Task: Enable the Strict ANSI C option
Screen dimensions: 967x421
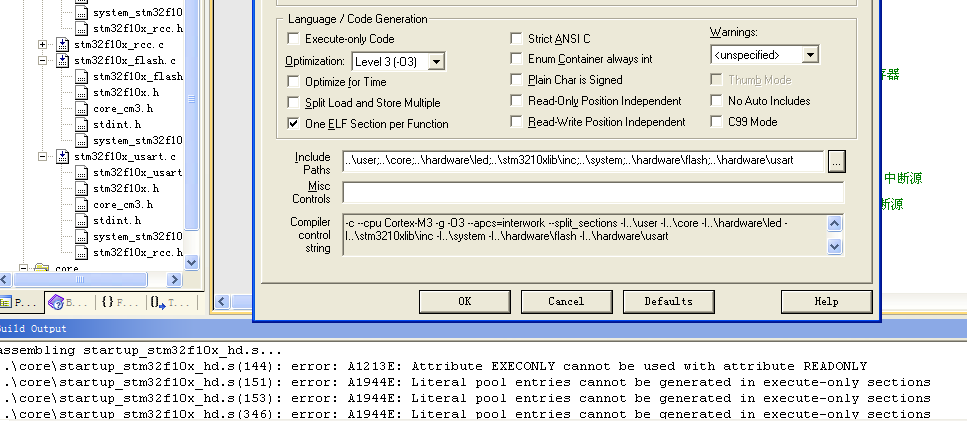Action: click(x=516, y=39)
